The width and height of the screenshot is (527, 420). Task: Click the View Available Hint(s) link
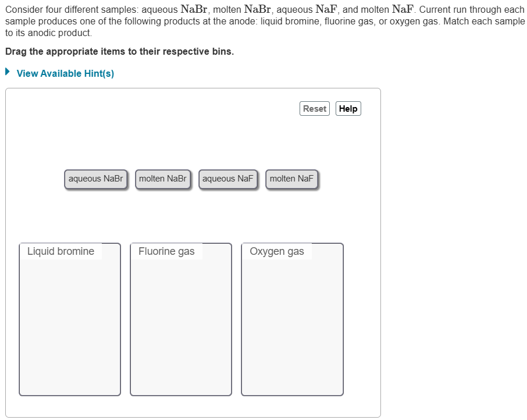(x=65, y=73)
